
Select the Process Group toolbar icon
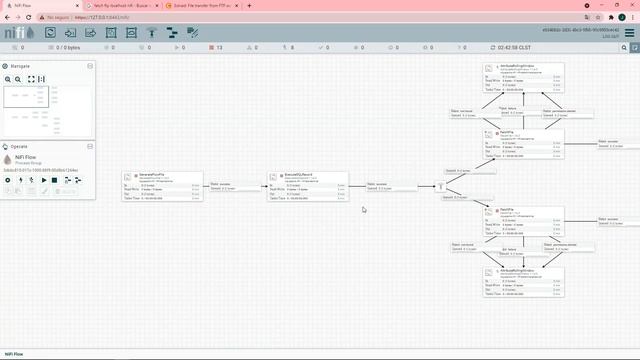pyautogui.click(x=111, y=33)
